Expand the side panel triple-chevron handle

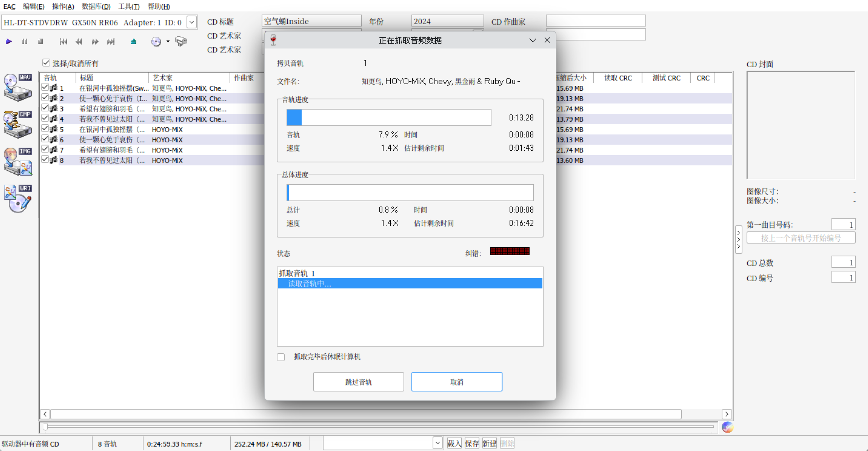pyautogui.click(x=738, y=240)
